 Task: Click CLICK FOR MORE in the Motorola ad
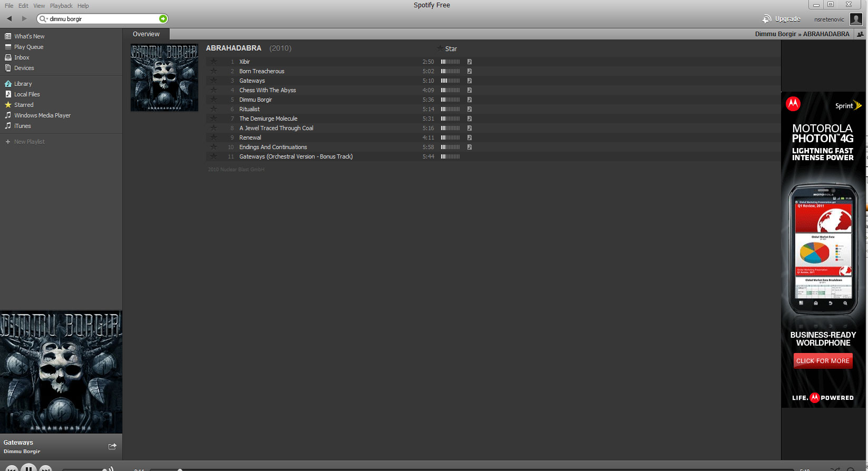click(823, 361)
